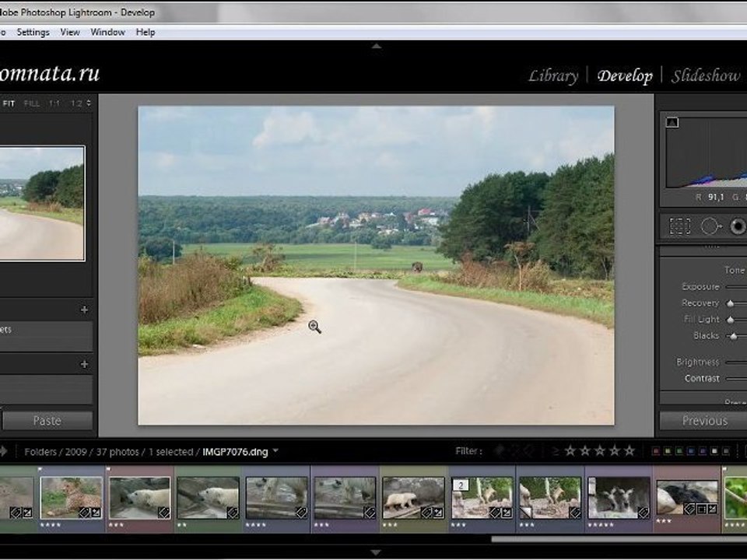This screenshot has width=747, height=560.
Task: Click stack count badge '2' on thumbnail
Action: pos(461,485)
